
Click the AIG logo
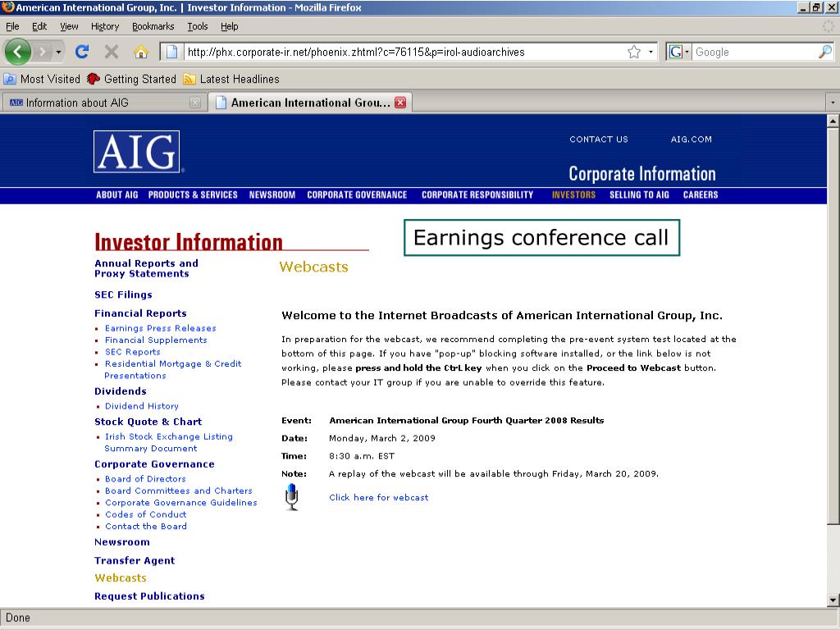tap(137, 152)
